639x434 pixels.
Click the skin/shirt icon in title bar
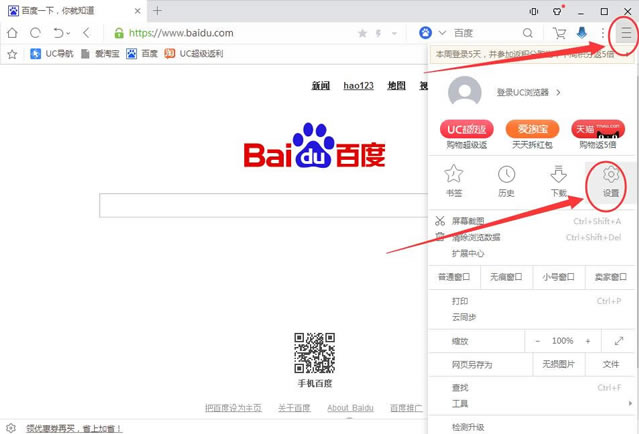pos(557,11)
